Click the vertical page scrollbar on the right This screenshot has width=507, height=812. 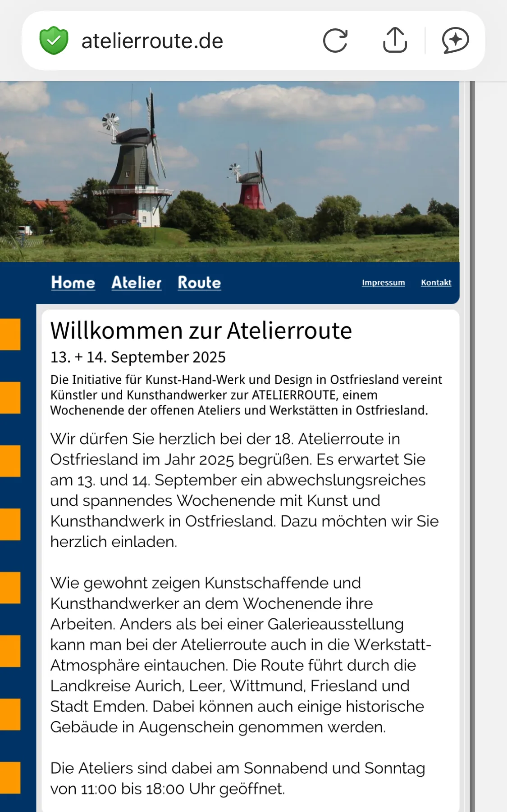point(472,446)
